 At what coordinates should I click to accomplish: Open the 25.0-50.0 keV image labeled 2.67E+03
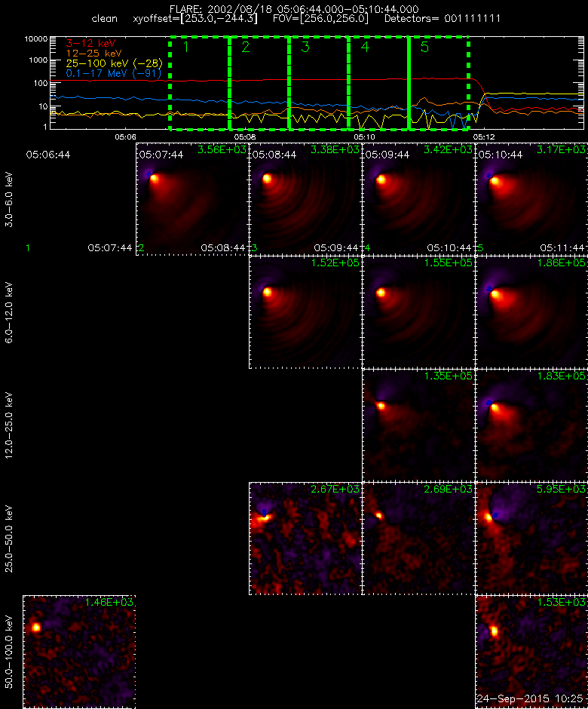click(x=305, y=539)
